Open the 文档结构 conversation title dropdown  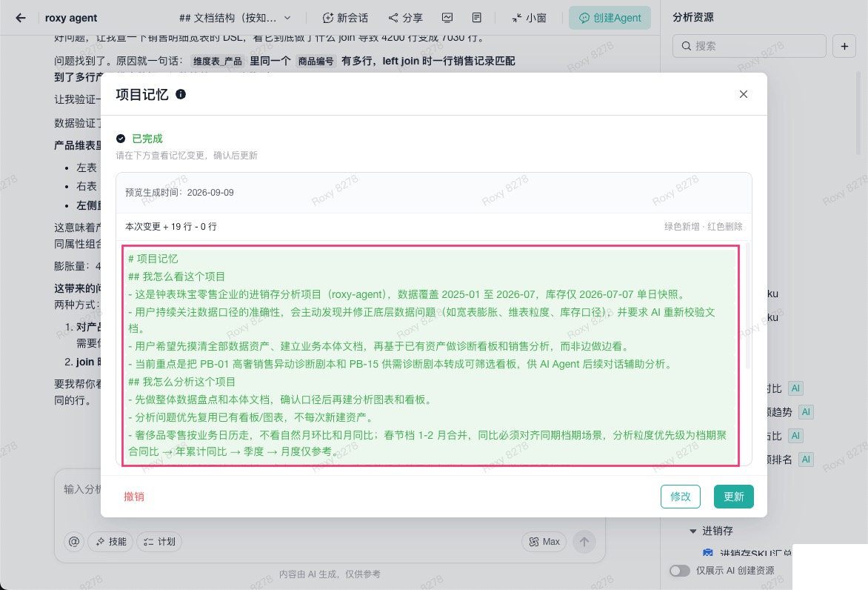236,18
